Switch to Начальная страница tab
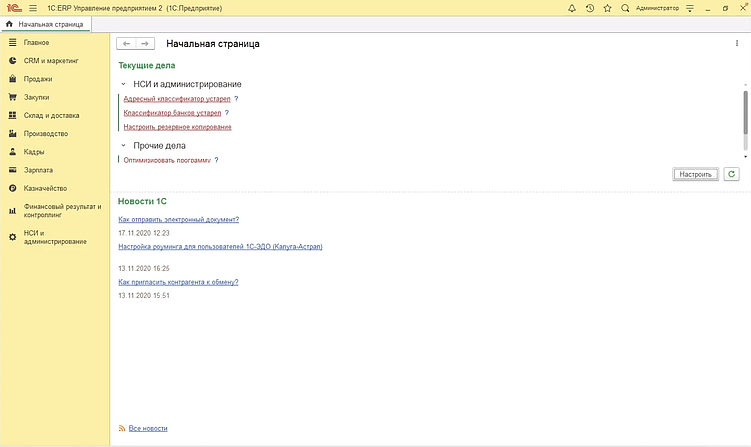The width and height of the screenshot is (751, 447). 46,24
